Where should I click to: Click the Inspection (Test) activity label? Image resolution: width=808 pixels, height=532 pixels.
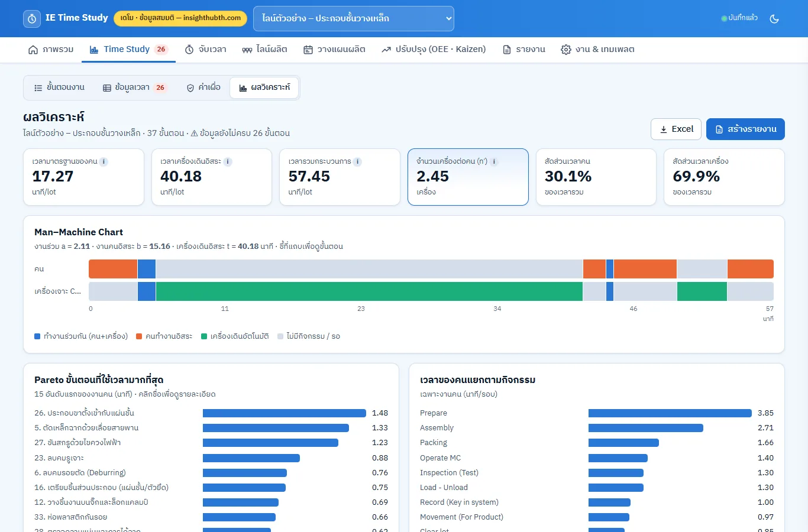(449, 473)
